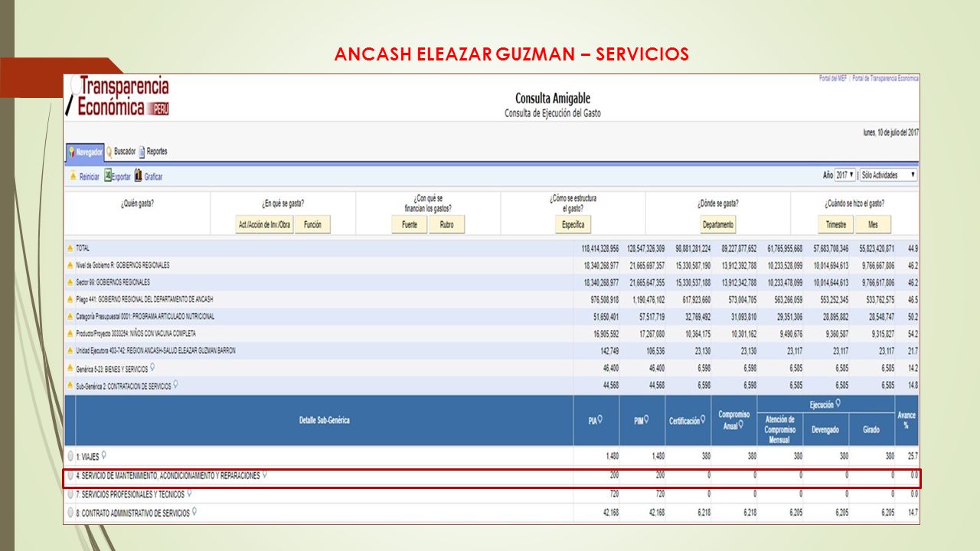
Task: Click the Avance % column header
Action: click(906, 420)
